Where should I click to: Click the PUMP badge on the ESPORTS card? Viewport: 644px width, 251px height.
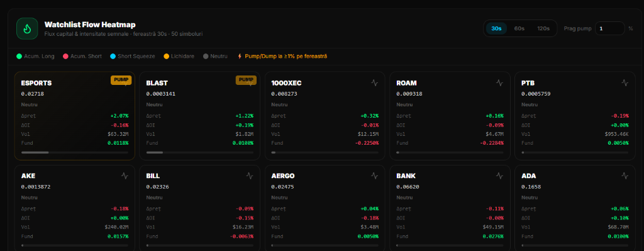point(121,80)
